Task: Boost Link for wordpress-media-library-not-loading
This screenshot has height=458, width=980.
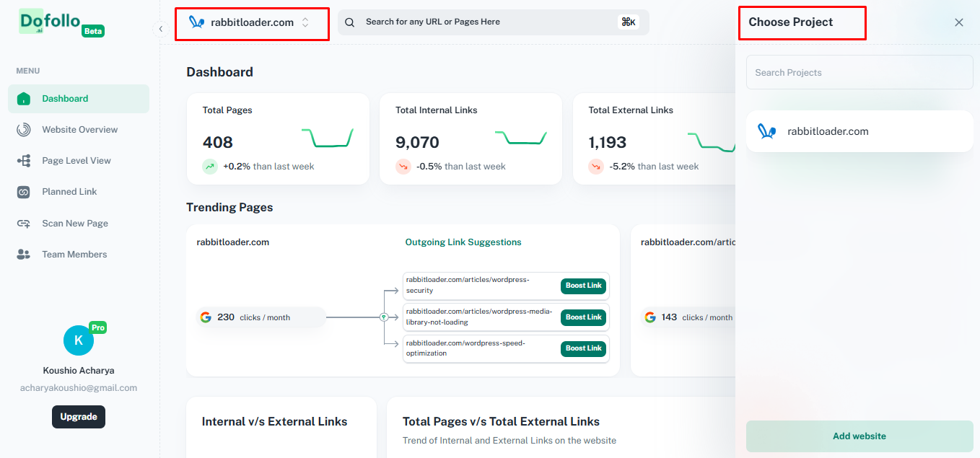Action: (x=584, y=317)
